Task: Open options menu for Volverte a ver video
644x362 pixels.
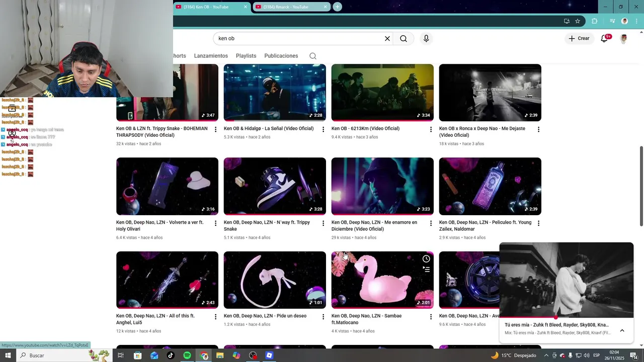Action: coord(216,223)
